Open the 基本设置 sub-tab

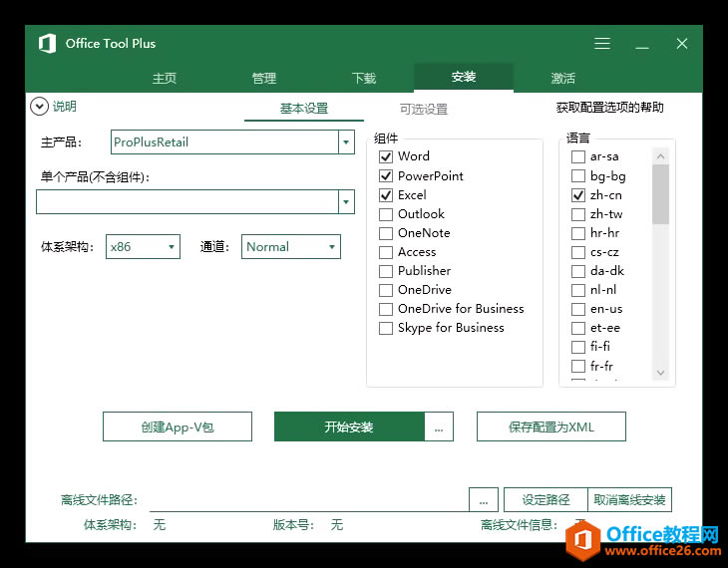tap(304, 109)
